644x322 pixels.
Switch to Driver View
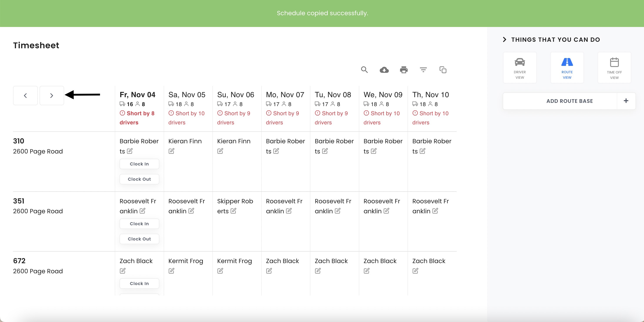519,67
